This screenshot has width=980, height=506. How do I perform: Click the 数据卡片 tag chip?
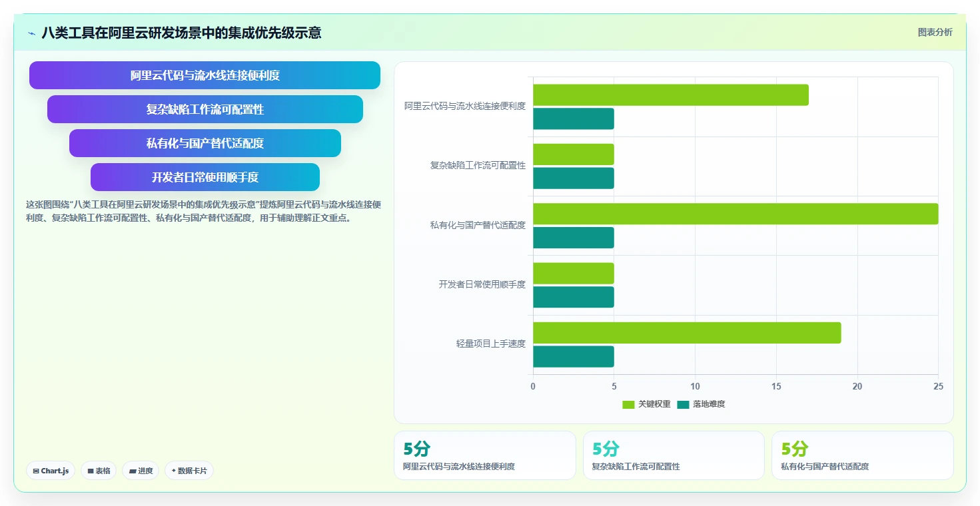(x=189, y=471)
